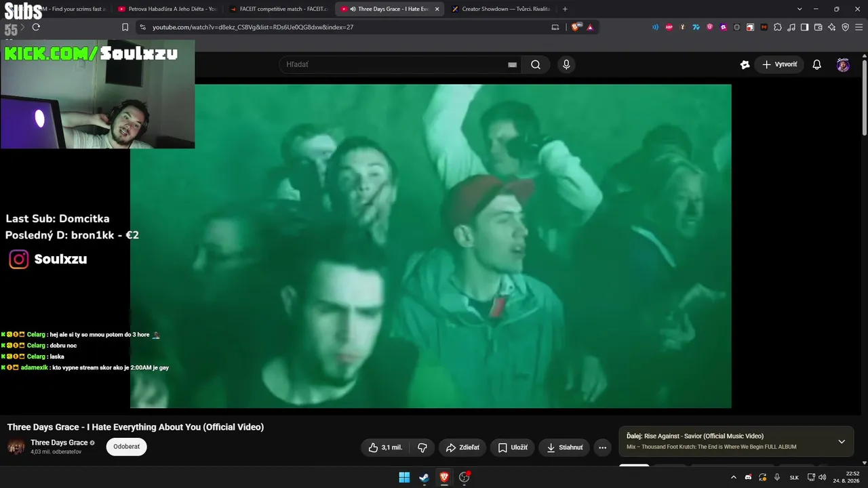Image resolution: width=868 pixels, height=488 pixels.
Task: Open the Brave VPN shield icon
Action: (x=846, y=27)
